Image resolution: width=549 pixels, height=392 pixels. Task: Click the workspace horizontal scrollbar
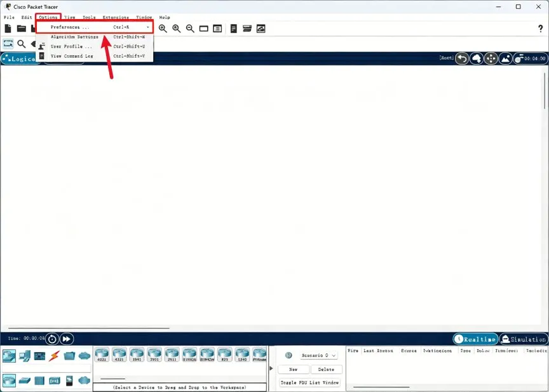click(89, 328)
